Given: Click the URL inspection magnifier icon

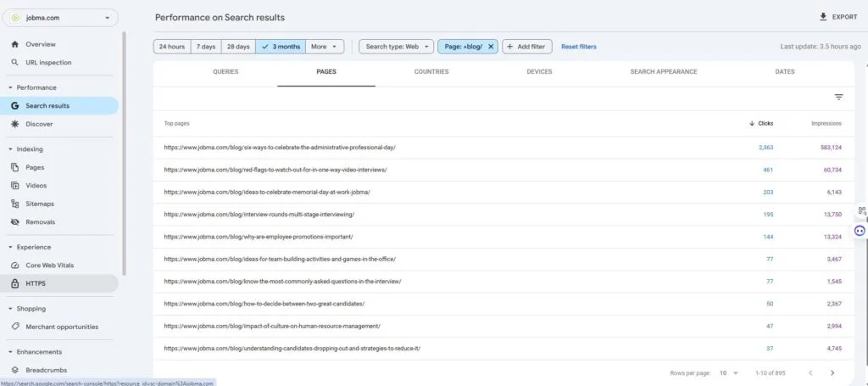Looking at the screenshot, I should pos(15,63).
